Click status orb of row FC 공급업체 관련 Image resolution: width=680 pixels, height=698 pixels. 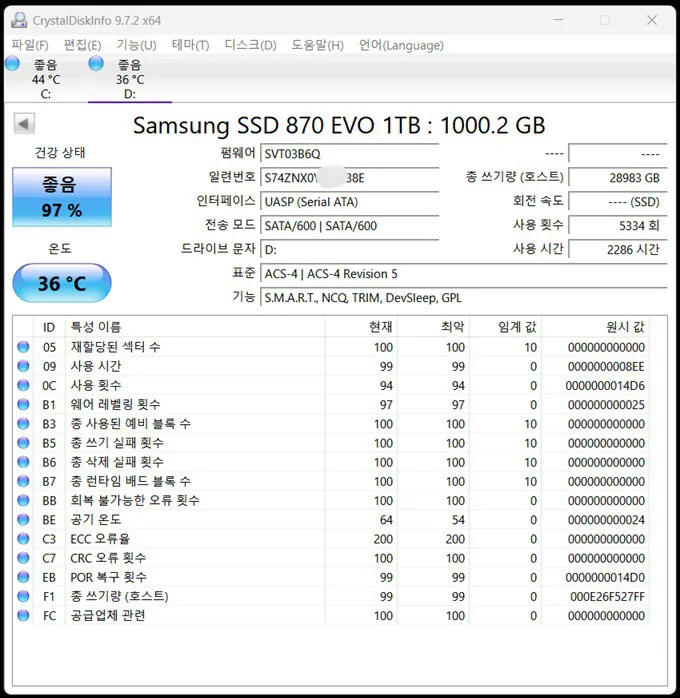tap(23, 615)
